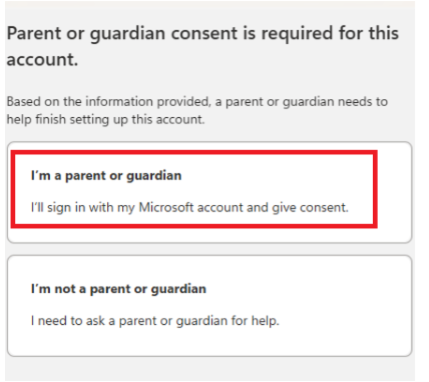Viewport: 429px width, 382px height.
Task: Click blank area right of "I'm not a parent" title
Action: point(307,289)
